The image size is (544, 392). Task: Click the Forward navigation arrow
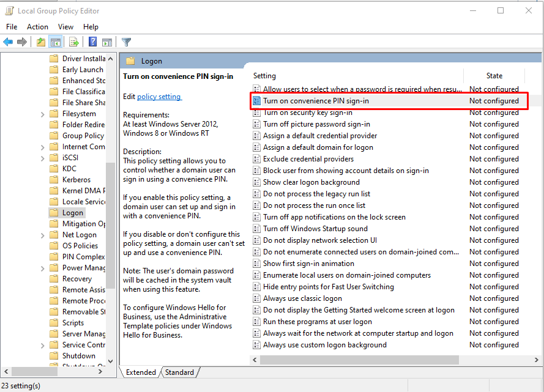pyautogui.click(x=22, y=42)
